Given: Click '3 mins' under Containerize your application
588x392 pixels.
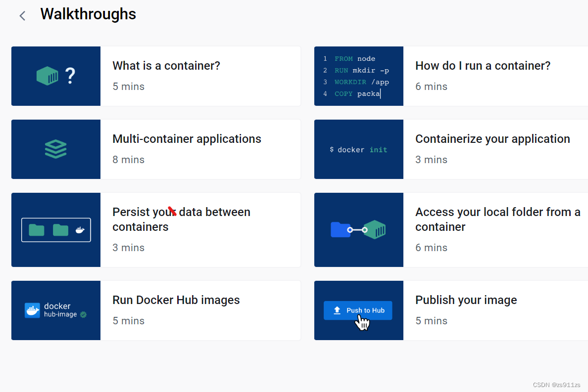Looking at the screenshot, I should click(x=431, y=160).
